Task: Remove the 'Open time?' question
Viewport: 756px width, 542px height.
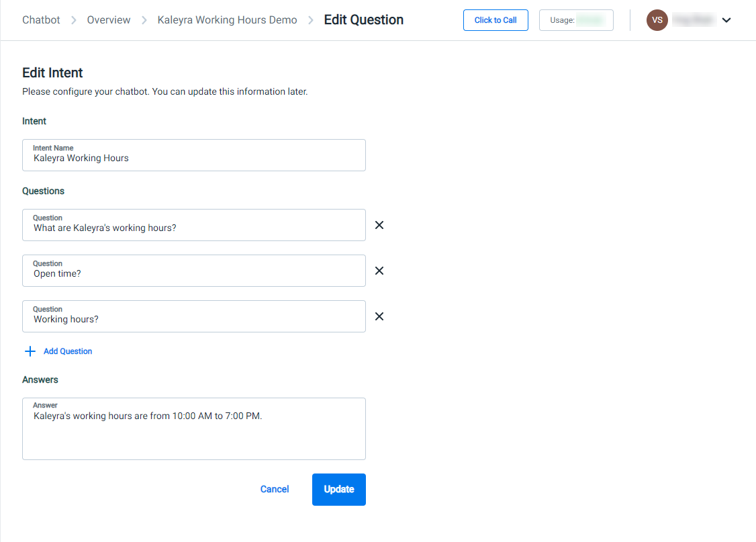Action: pyautogui.click(x=379, y=271)
